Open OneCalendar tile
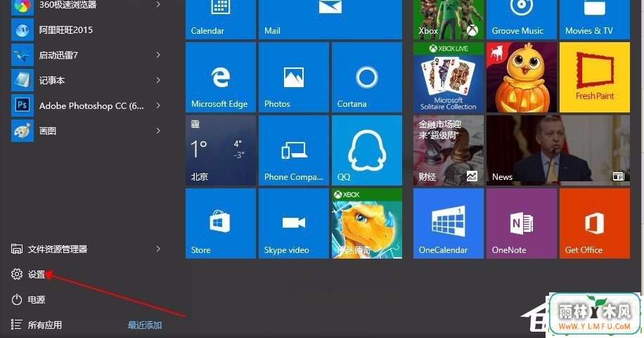644x338 pixels. [448, 223]
